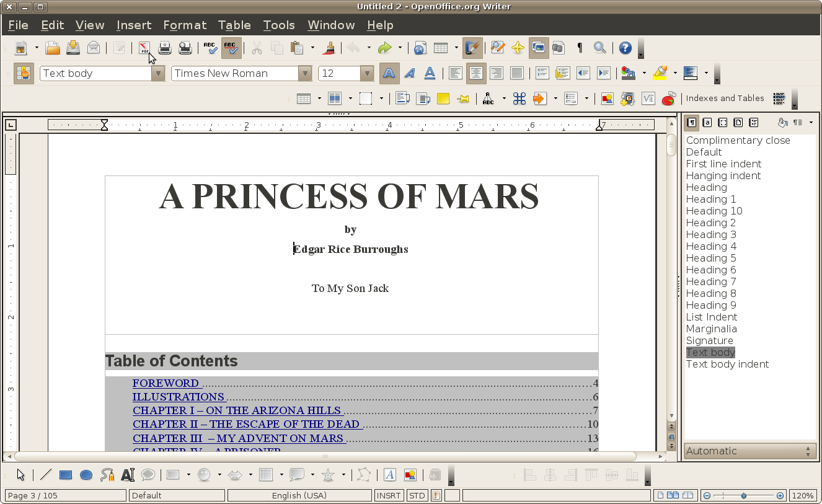Click the Export Directly as PDF icon
The image size is (822, 504).
point(144,48)
